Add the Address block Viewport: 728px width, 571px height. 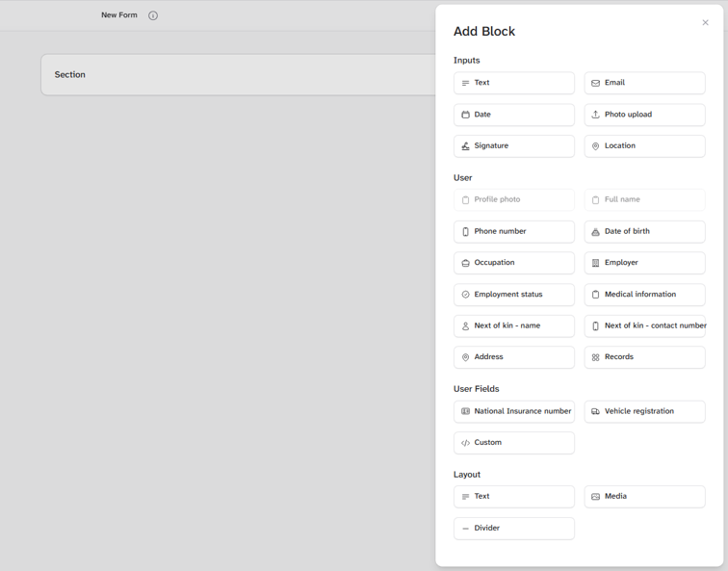point(514,357)
